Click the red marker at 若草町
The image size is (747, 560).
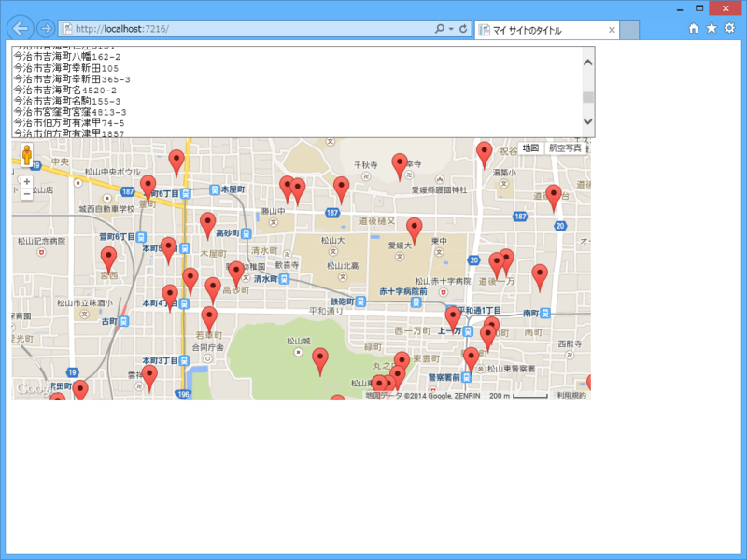(209, 320)
